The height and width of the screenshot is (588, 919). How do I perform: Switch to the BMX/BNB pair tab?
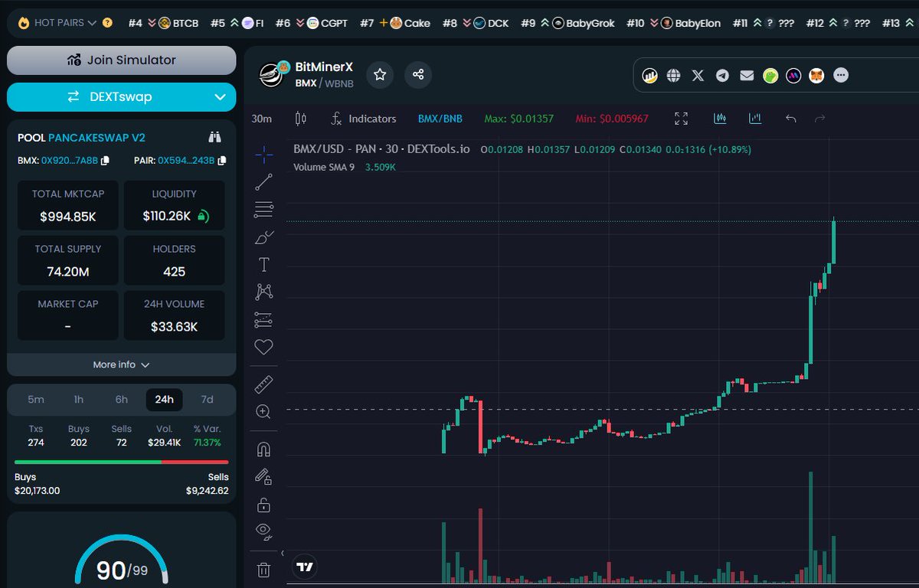pyautogui.click(x=440, y=119)
